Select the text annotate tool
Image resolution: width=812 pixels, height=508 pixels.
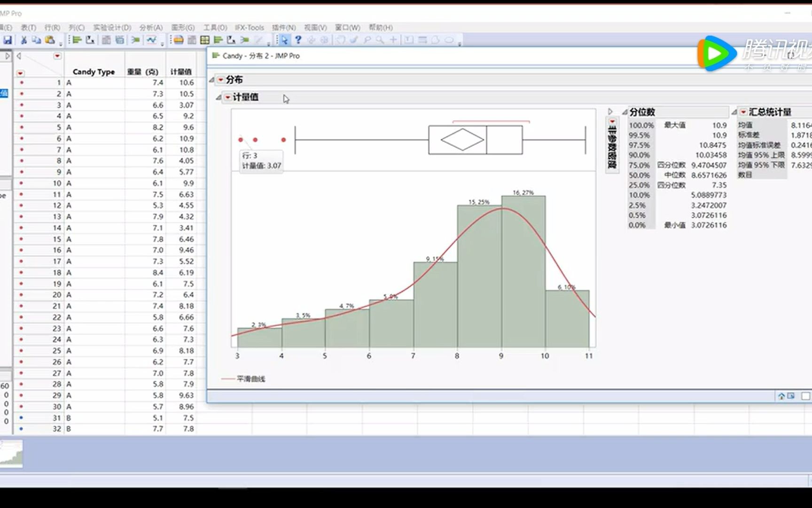point(409,40)
